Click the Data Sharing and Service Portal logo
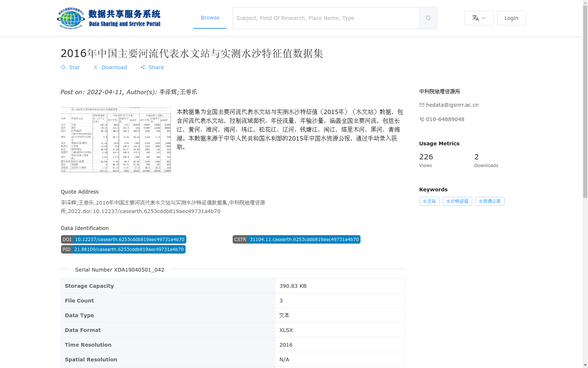 [109, 18]
